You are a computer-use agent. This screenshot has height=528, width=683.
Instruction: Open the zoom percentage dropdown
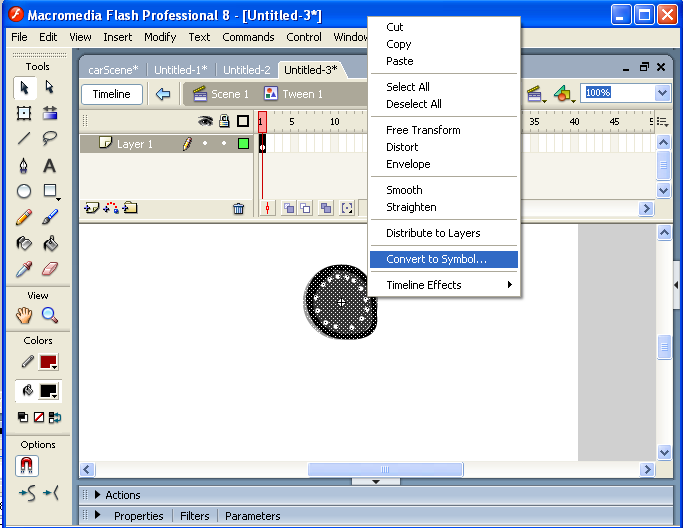[662, 93]
